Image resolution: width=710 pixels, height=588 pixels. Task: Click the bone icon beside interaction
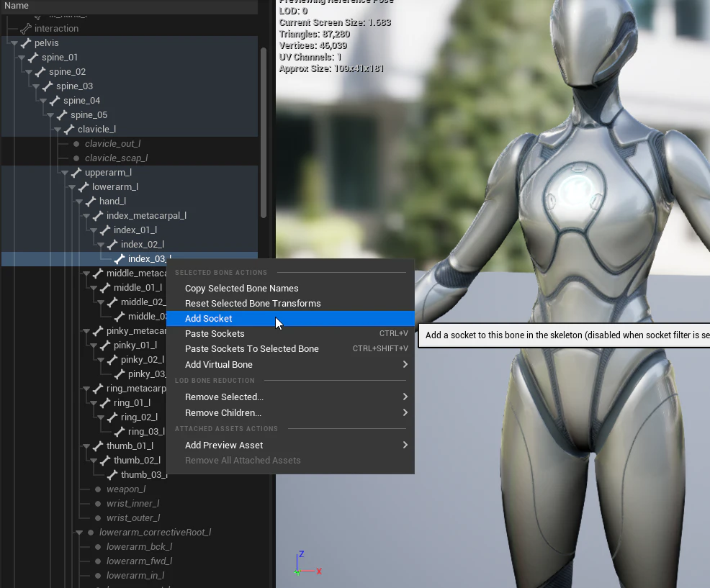click(x=26, y=29)
